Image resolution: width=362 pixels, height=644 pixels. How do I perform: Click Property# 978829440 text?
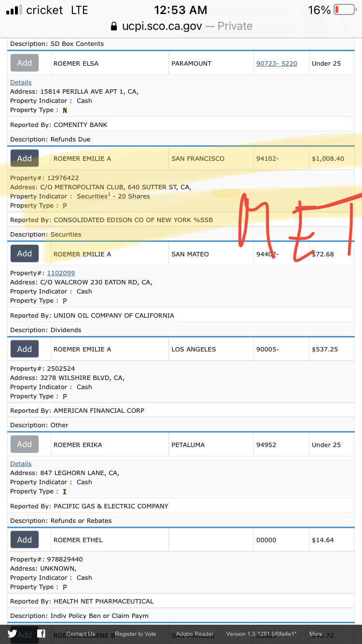(46, 560)
